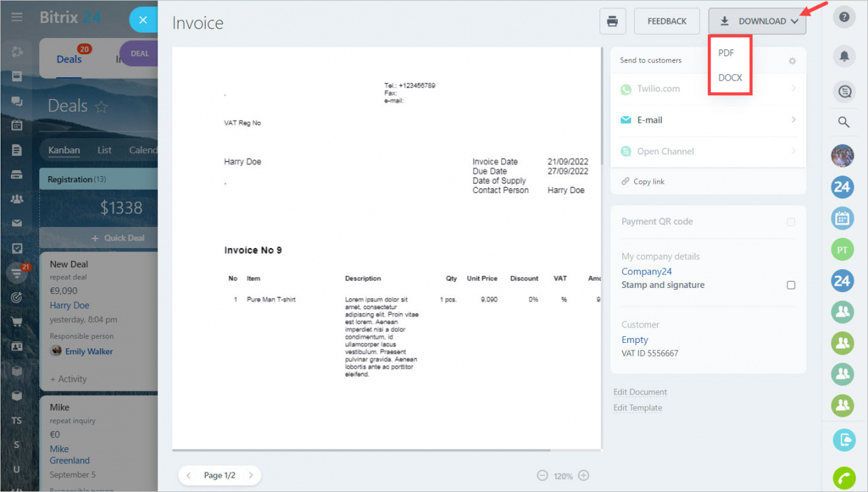Click the purple DEAL button
Screen dimensions: 868x492
[139, 54]
